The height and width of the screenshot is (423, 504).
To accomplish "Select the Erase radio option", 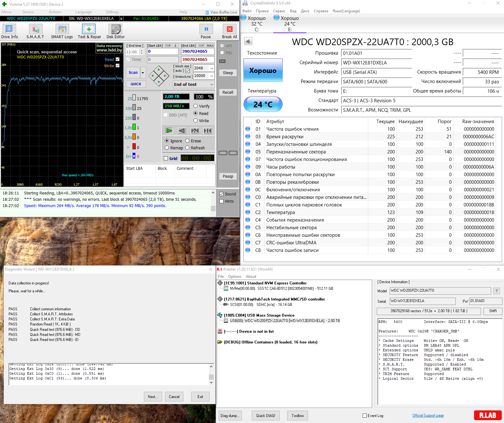I will tap(187, 141).
